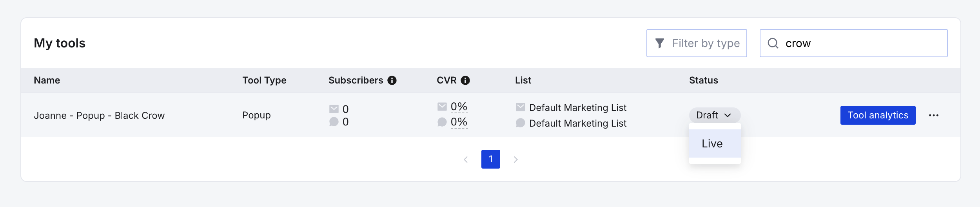The image size is (980, 207).
Task: Click the SMS subscribers bubble icon
Action: 334,122
